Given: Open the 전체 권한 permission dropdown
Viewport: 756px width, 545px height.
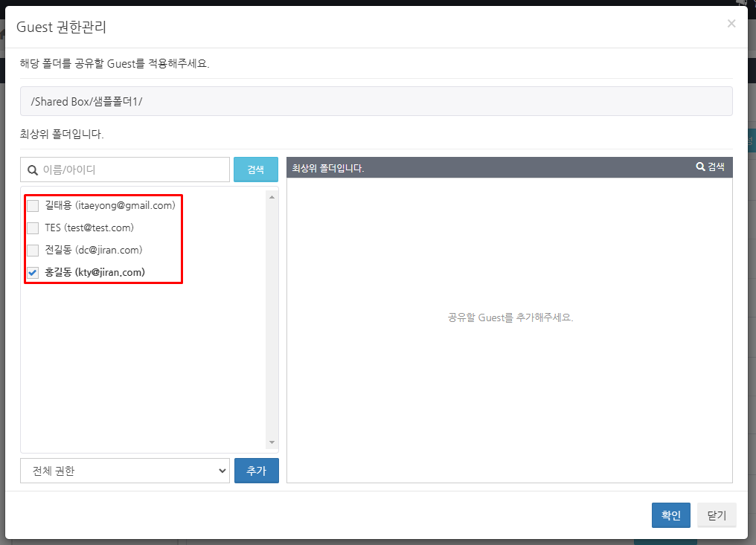Looking at the screenshot, I should click(125, 471).
